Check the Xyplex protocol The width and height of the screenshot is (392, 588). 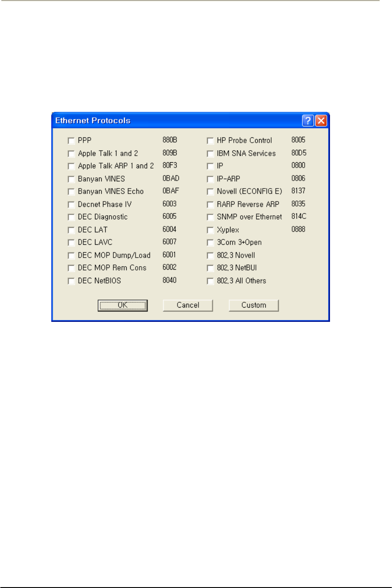[x=210, y=230]
